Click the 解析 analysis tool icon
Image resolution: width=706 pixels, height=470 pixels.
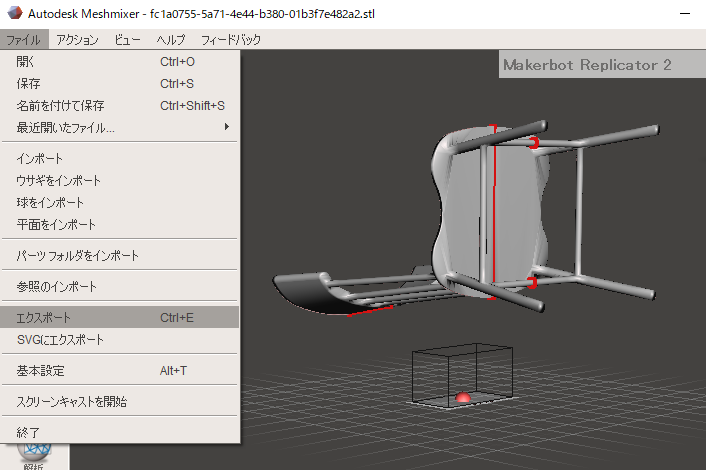coord(34,456)
